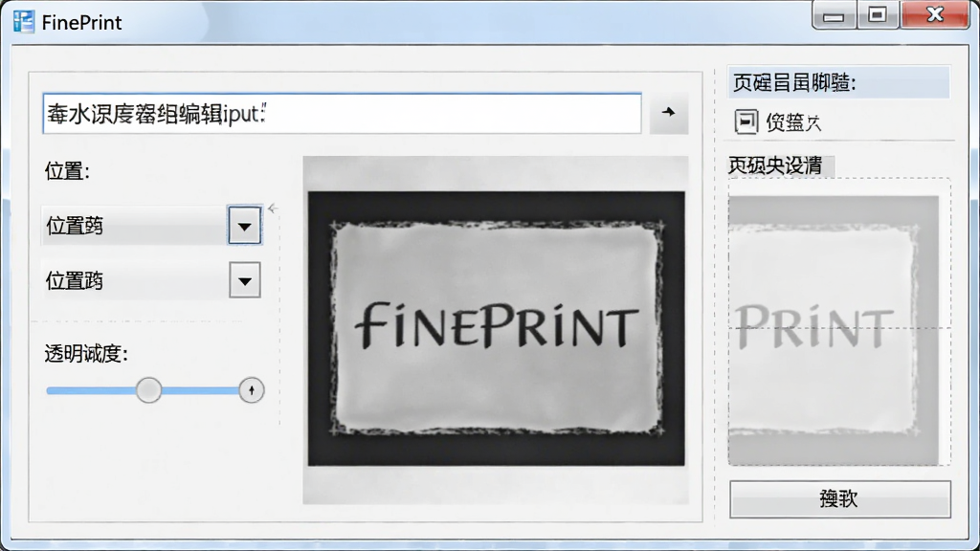Toggle the checkbox in the right header panel

click(746, 121)
